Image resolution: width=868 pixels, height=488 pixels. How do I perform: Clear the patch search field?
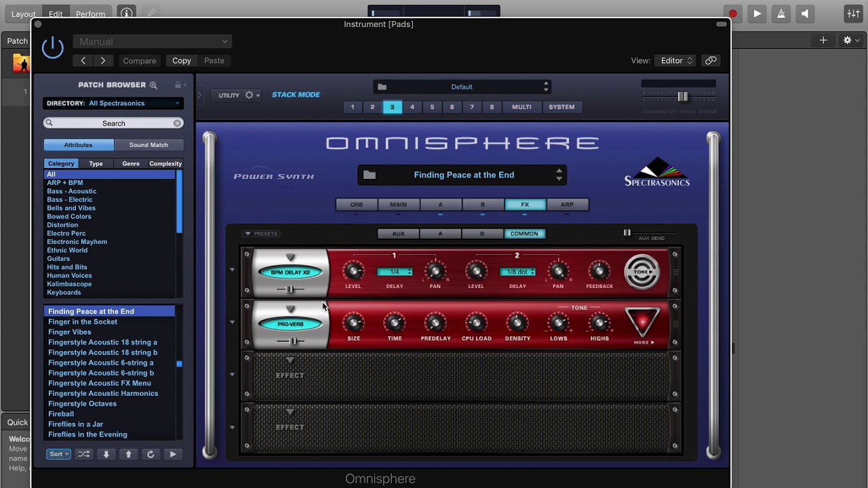pyautogui.click(x=177, y=123)
